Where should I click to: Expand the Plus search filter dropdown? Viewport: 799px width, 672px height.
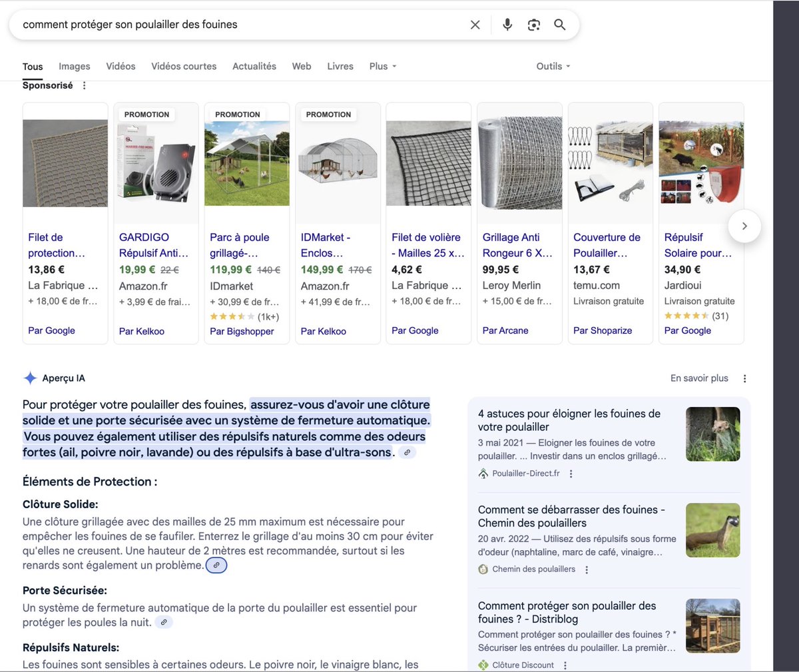coord(383,66)
